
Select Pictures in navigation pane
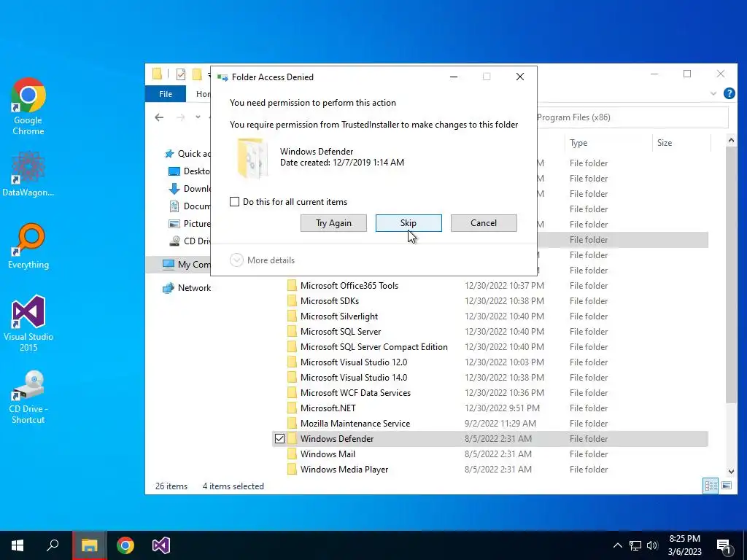pyautogui.click(x=189, y=223)
